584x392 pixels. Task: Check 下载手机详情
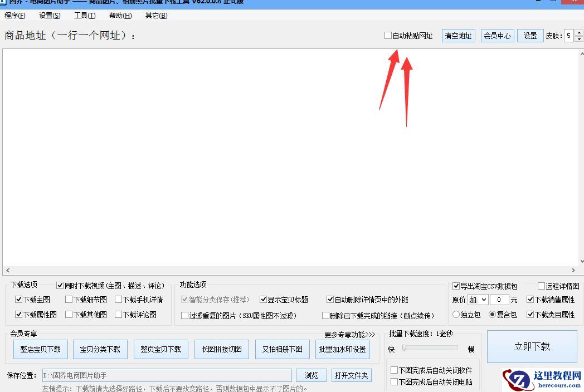coord(119,300)
